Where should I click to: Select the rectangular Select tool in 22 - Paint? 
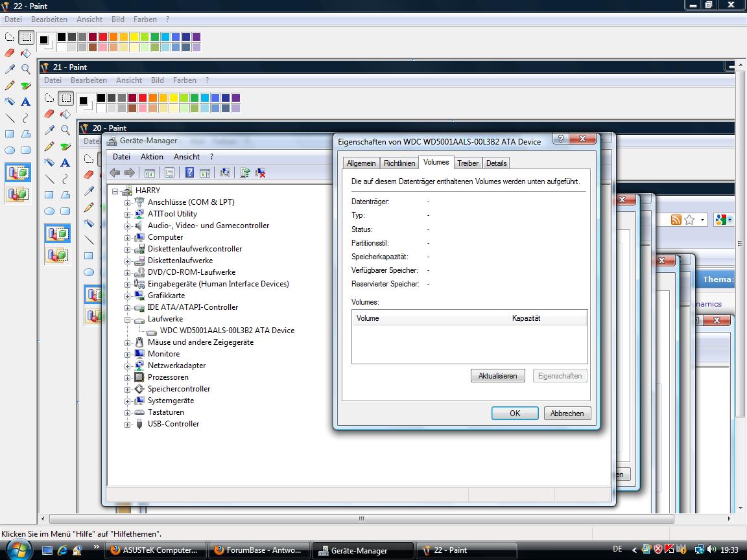(26, 37)
